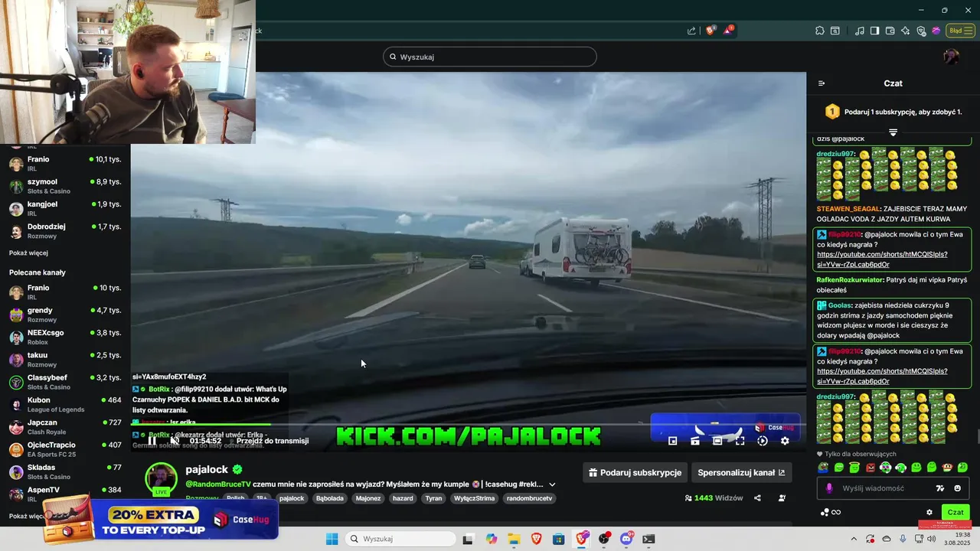Click the pajalock channel avatar
Screen dimensions: 980x551
(162, 478)
